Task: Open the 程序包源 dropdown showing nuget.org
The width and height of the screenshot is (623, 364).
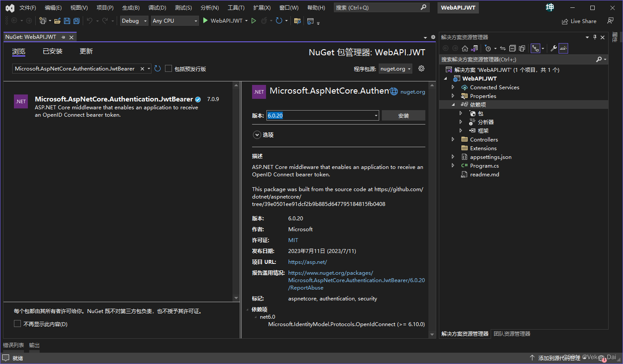Action: [395, 68]
